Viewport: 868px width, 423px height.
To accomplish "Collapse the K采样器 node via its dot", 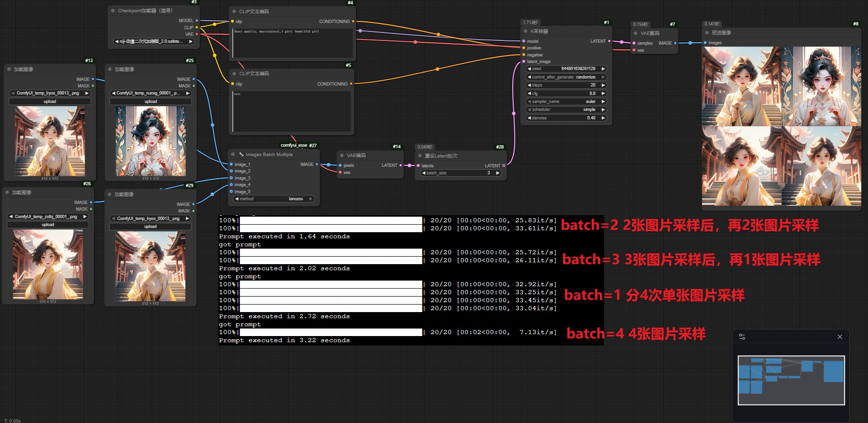I will click(x=526, y=31).
